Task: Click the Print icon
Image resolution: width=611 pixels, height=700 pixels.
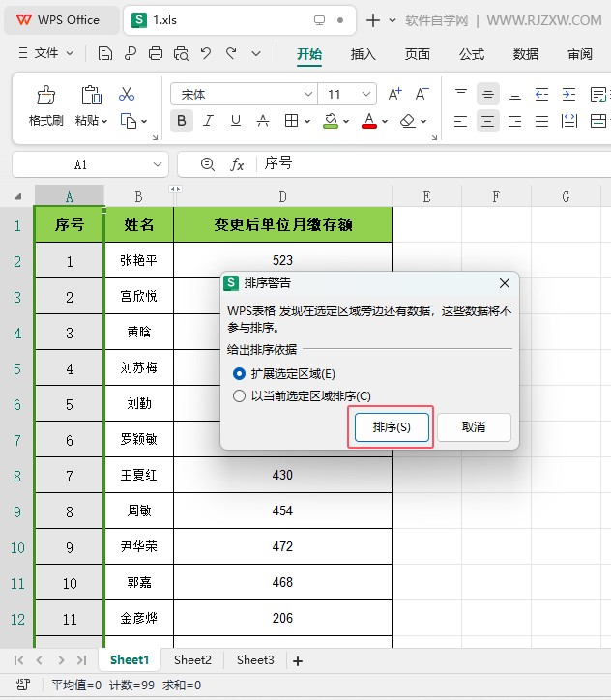Action: (156, 53)
